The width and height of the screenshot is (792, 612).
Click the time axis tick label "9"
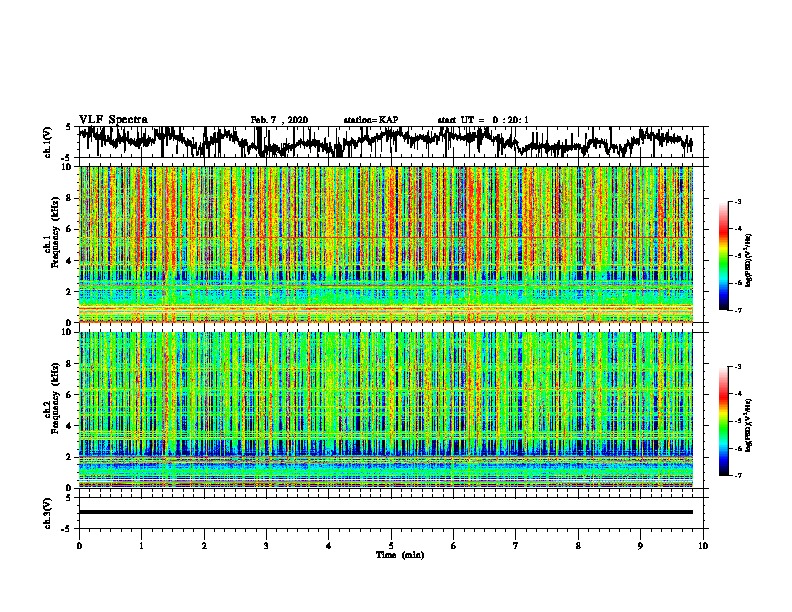[x=640, y=545]
